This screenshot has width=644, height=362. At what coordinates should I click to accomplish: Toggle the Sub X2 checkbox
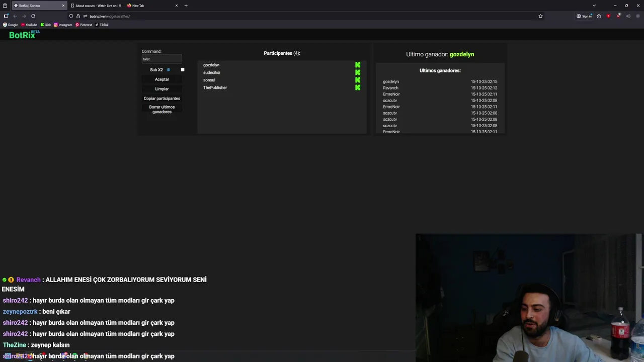183,70
